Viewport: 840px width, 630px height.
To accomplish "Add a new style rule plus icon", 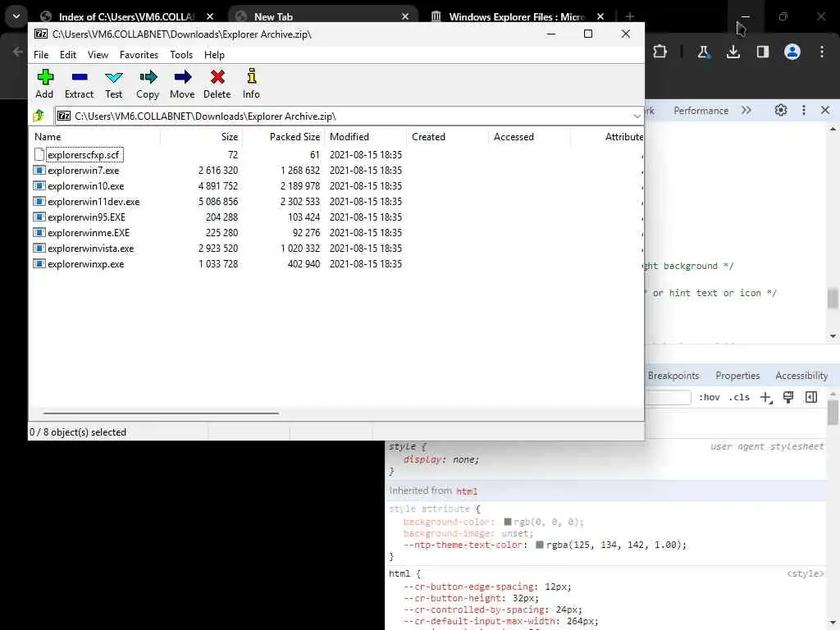I will pyautogui.click(x=766, y=398).
